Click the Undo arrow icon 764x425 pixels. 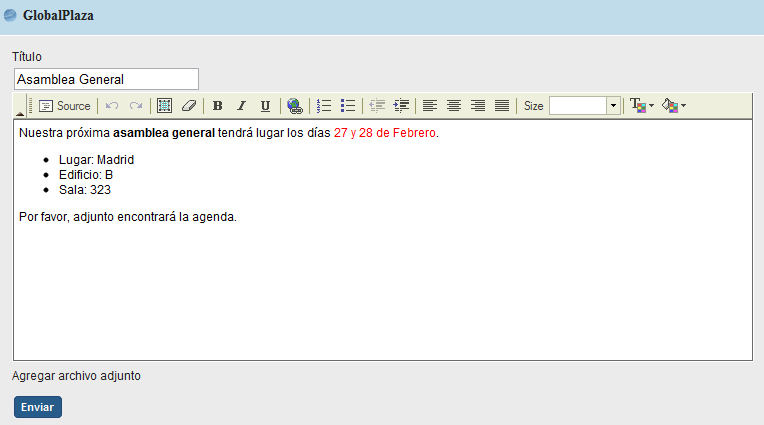click(112, 106)
